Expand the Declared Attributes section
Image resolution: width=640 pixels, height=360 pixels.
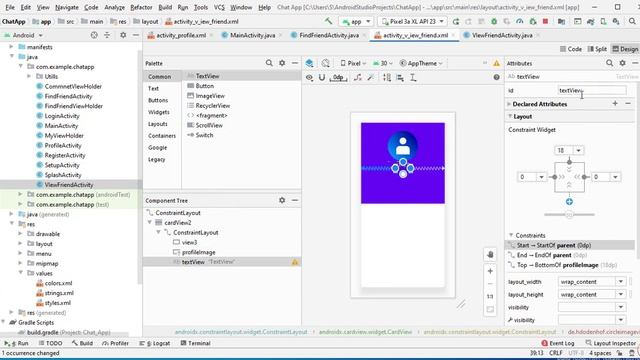pos(509,104)
